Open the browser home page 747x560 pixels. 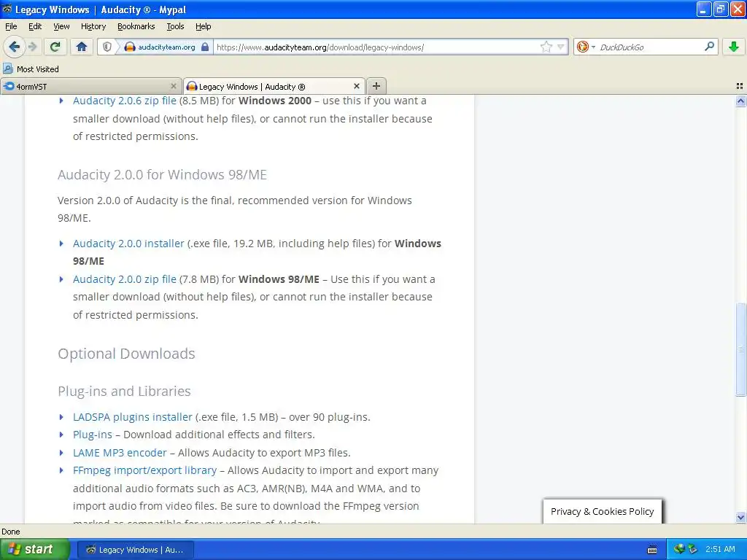pyautogui.click(x=82, y=47)
